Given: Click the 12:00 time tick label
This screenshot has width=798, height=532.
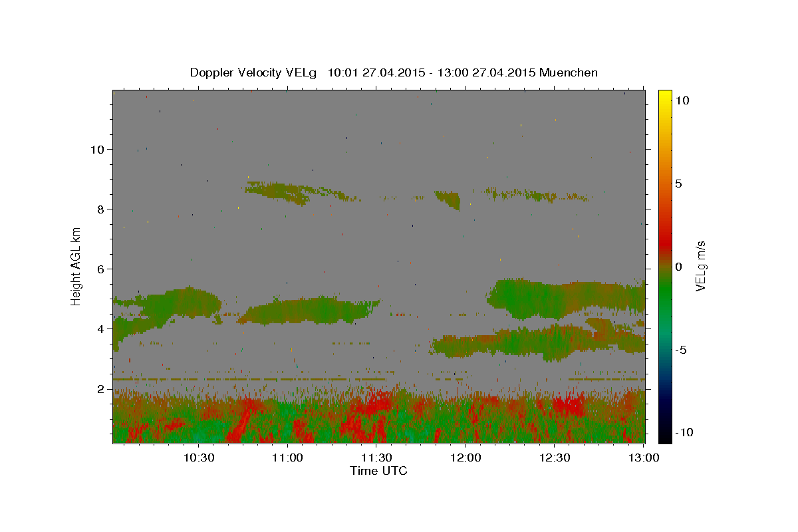Looking at the screenshot, I should (465, 458).
